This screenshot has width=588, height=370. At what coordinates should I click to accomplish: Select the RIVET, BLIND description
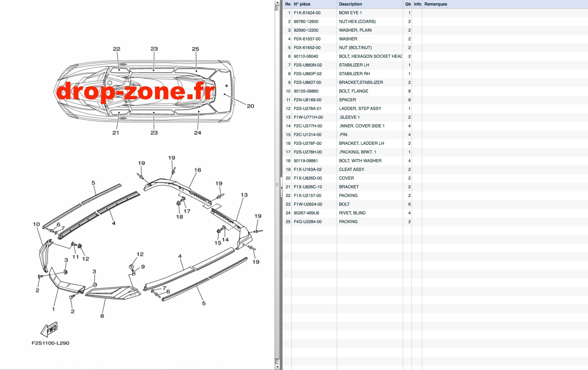pyautogui.click(x=352, y=213)
